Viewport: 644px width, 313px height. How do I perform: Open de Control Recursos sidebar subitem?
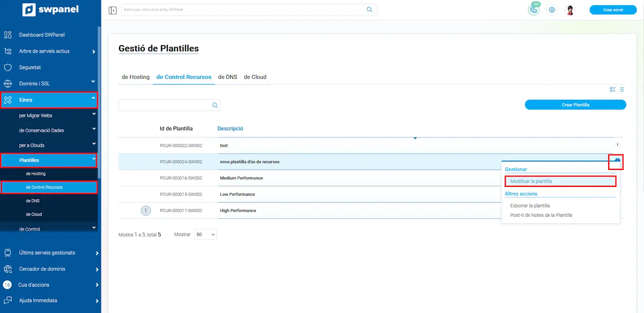(x=49, y=187)
